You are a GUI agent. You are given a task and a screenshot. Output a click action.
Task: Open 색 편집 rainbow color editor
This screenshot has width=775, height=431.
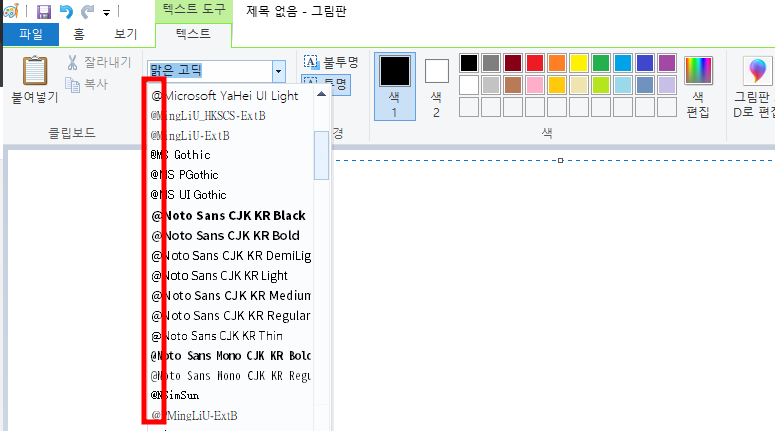point(698,86)
